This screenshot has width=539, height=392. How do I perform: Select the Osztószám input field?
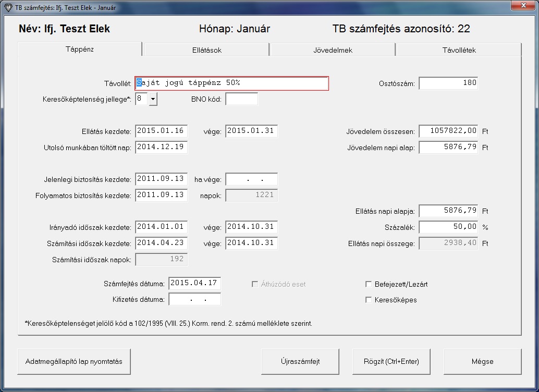448,83
